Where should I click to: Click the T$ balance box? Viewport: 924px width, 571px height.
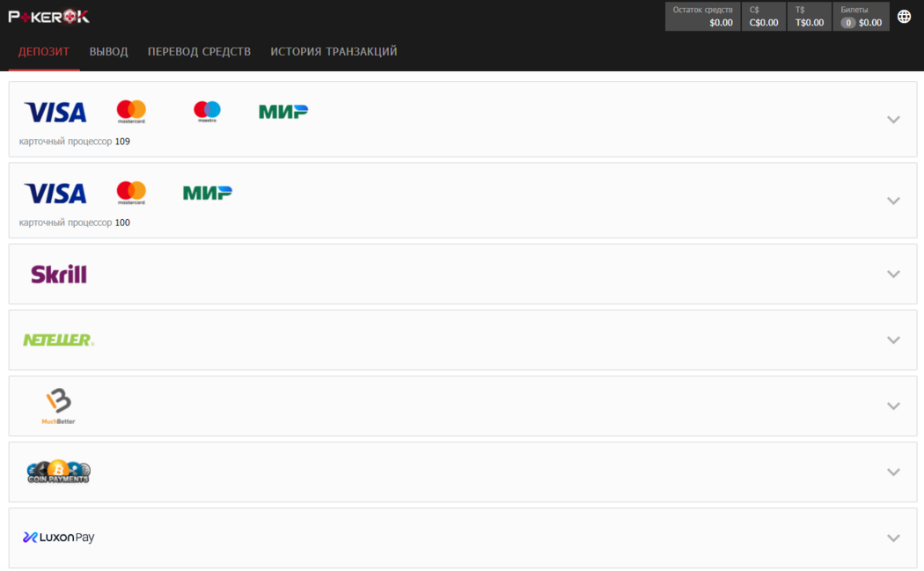pos(810,17)
